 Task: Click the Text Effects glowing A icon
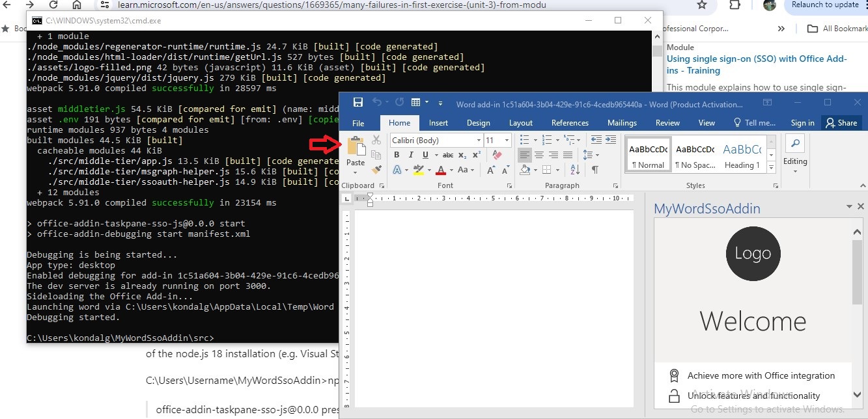397,170
